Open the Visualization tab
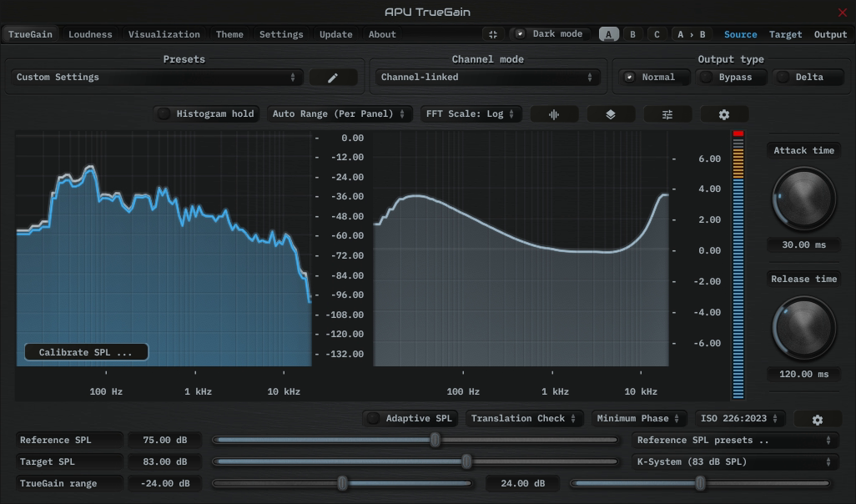This screenshot has width=856, height=504. (164, 34)
